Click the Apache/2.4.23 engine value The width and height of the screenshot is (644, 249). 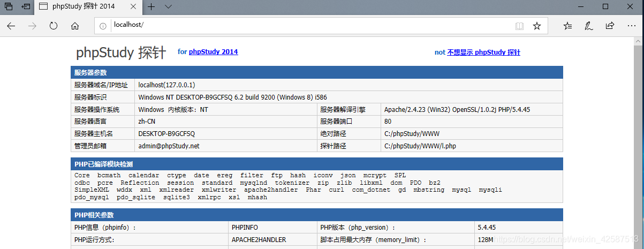point(457,109)
